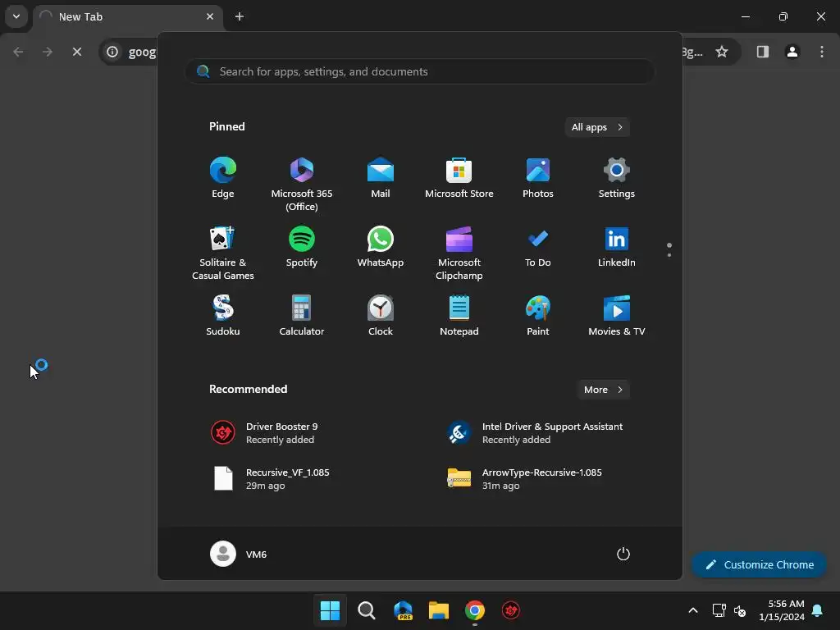Open Microsoft Store
Viewport: 840px width, 630px height.
[x=459, y=178]
